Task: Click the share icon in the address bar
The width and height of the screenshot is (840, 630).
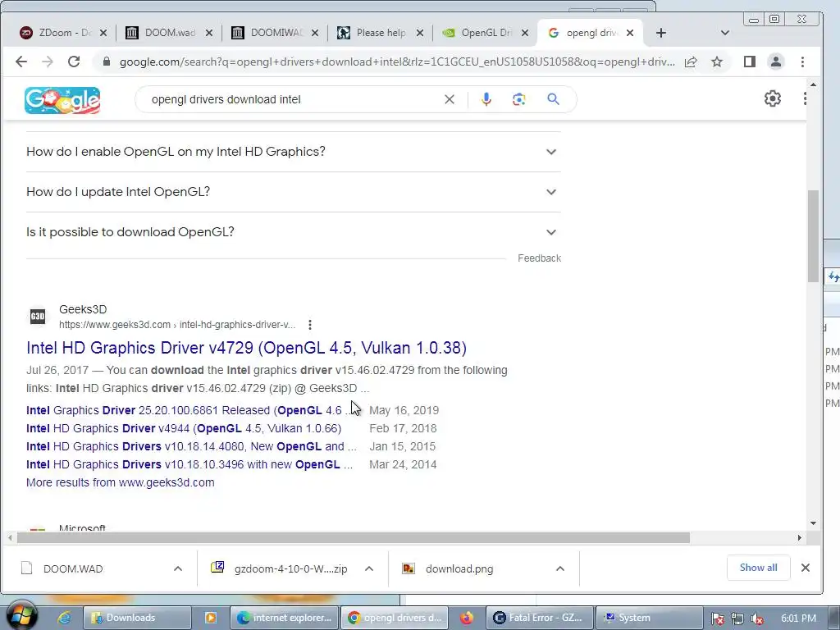Action: [x=691, y=62]
